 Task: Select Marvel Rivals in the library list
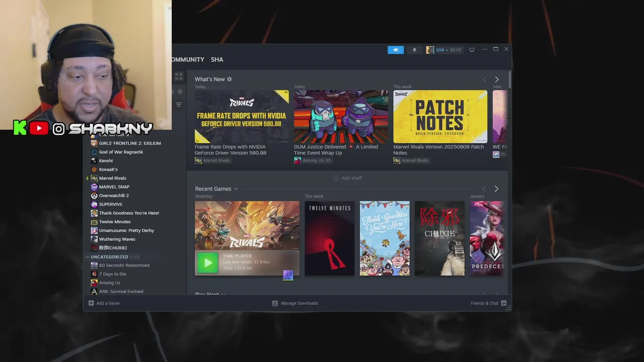tap(113, 178)
